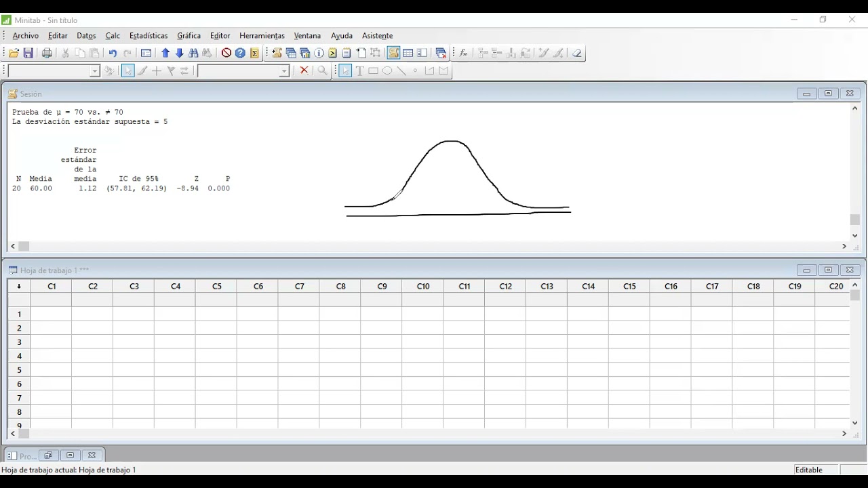Viewport: 868px width, 488px height.
Task: Choose the pointer select tool in graph editing toolbar
Action: click(128, 70)
